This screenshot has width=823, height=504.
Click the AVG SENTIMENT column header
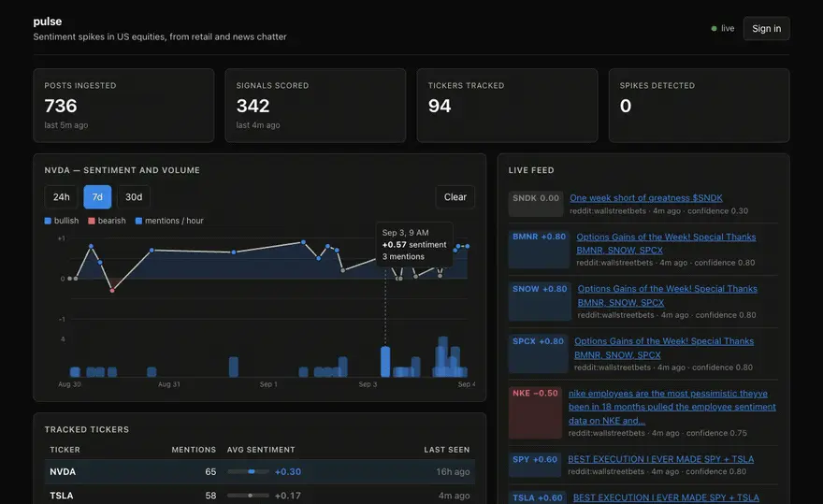coord(261,450)
